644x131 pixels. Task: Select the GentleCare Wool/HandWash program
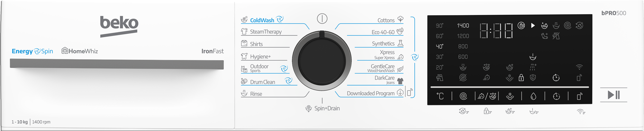point(385,68)
